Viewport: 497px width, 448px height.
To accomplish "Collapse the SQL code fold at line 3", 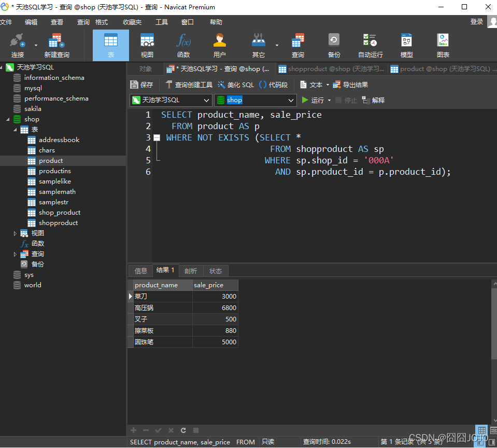I will tap(157, 137).
